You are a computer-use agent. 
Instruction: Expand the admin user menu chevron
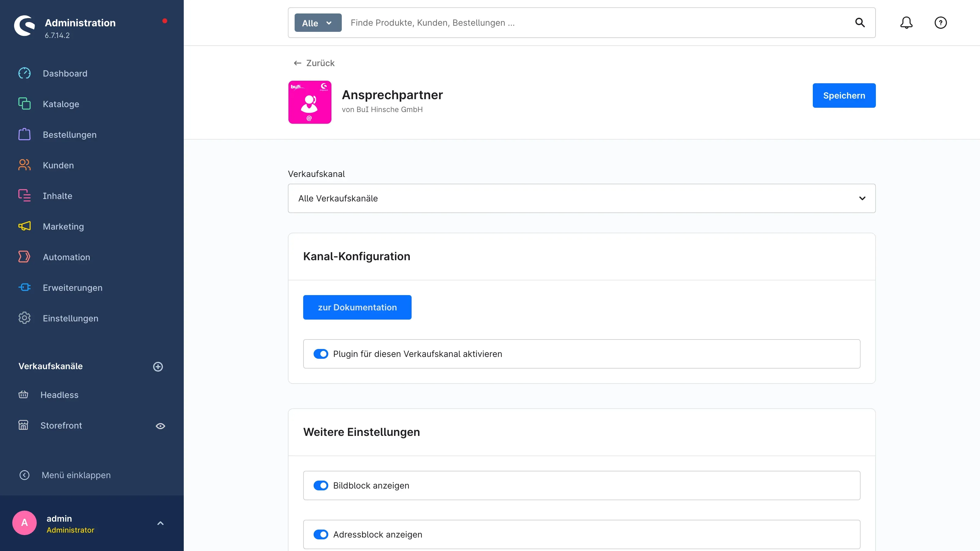pos(160,523)
